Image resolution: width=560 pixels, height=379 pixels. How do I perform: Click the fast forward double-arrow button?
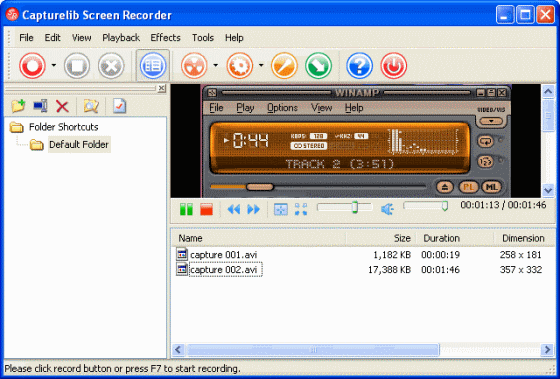click(254, 209)
